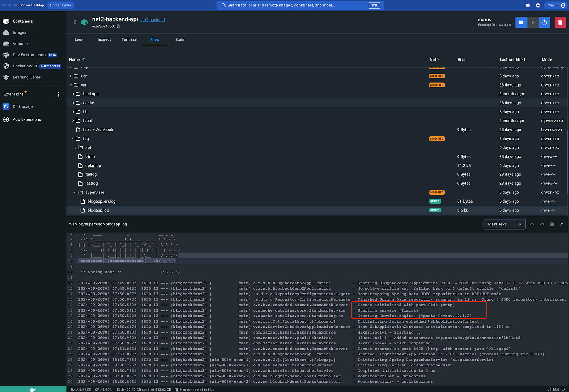This screenshot has width=569, height=392.
Task: Collapse the supervisor folder
Action: [75, 193]
